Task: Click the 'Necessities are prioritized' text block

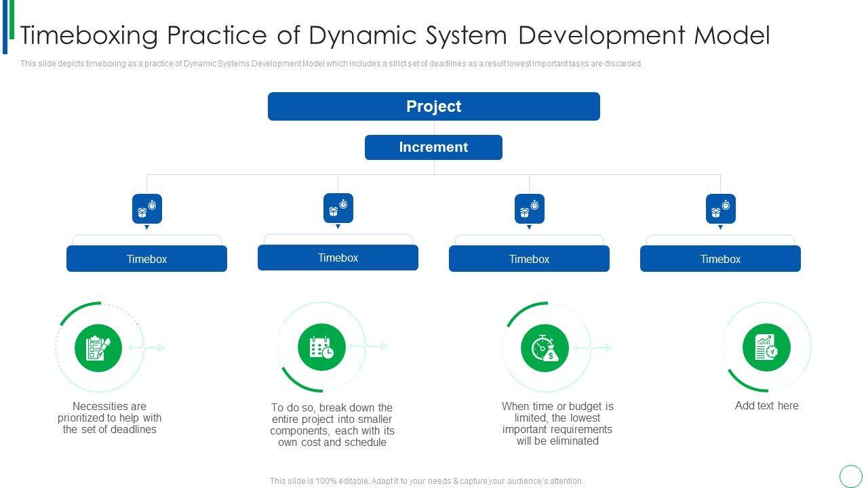Action: [x=109, y=418]
